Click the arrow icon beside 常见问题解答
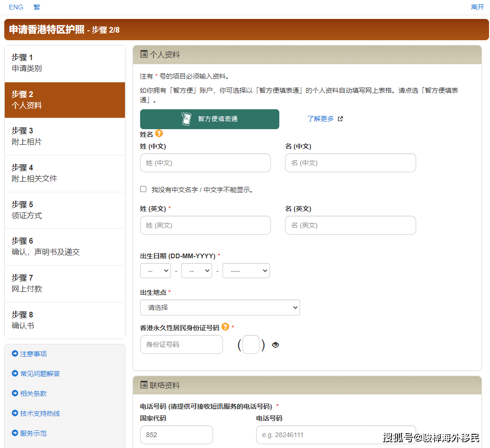The width and height of the screenshot is (490, 448). 15,374
